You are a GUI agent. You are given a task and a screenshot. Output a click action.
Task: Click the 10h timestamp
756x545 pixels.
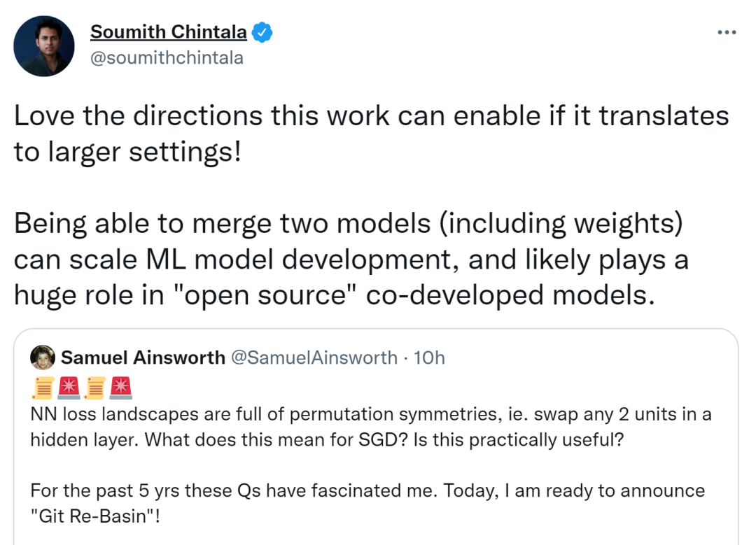coord(429,358)
